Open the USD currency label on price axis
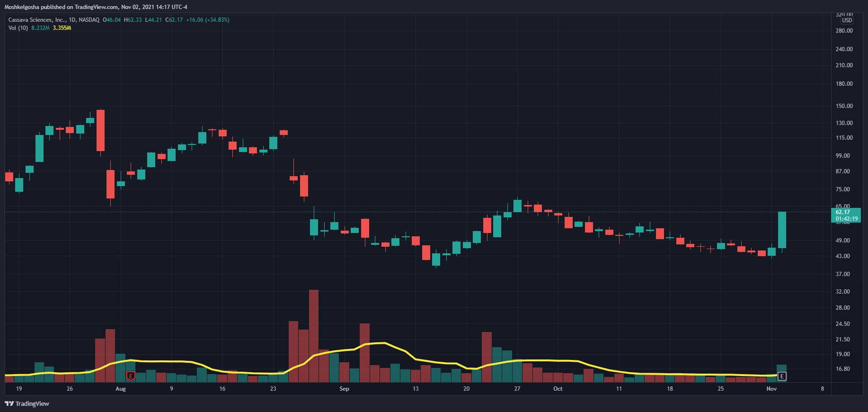 tap(847, 20)
